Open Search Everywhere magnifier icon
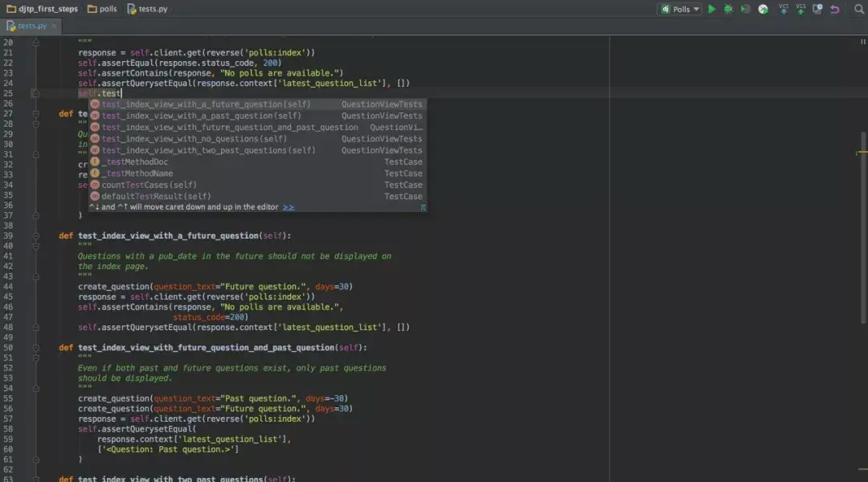 pyautogui.click(x=858, y=9)
